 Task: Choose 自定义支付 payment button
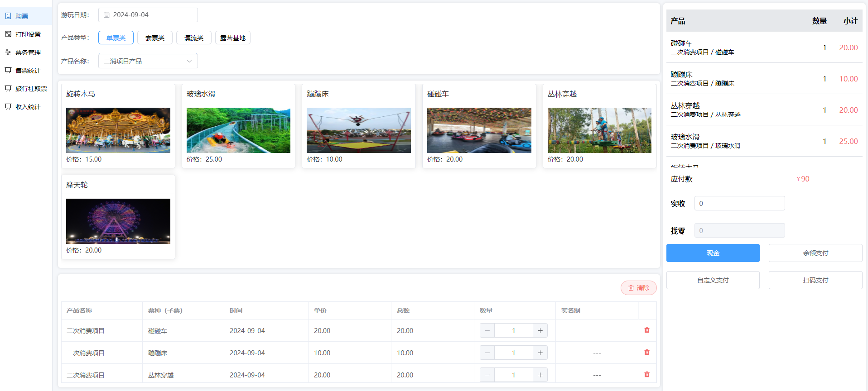coord(713,280)
